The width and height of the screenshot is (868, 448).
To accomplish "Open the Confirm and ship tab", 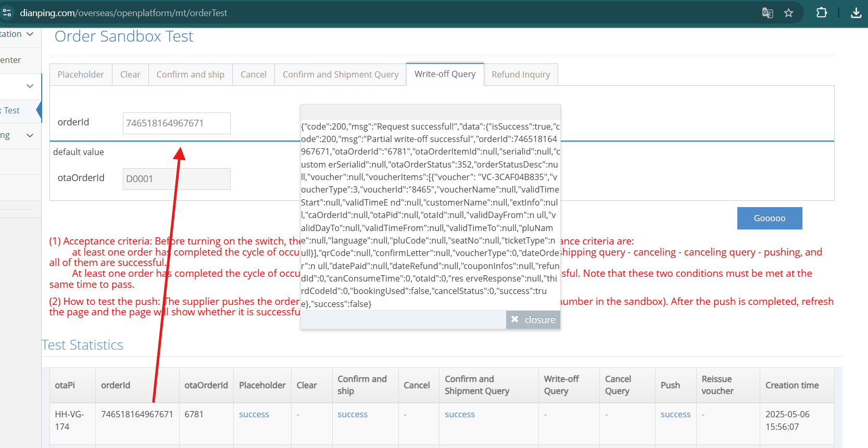I will tap(191, 74).
